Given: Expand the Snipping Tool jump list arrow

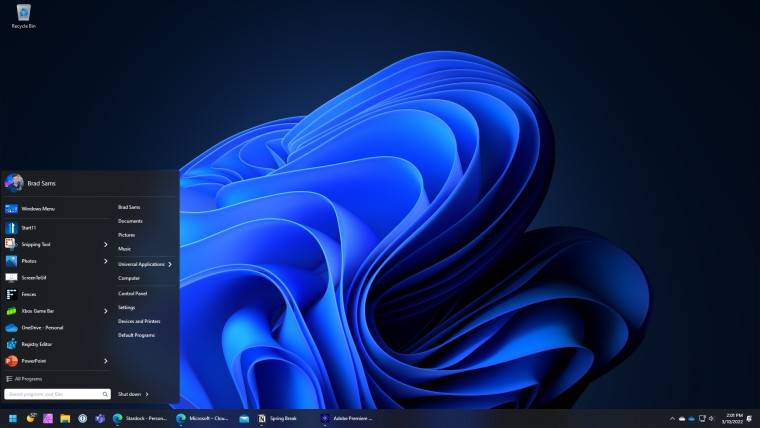Looking at the screenshot, I should (106, 244).
